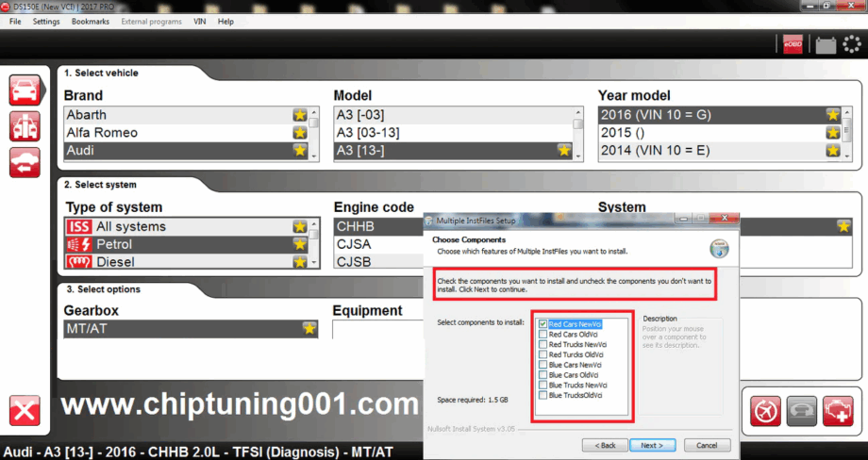Click the Next button in setup
This screenshot has height=460, width=868.
point(652,445)
